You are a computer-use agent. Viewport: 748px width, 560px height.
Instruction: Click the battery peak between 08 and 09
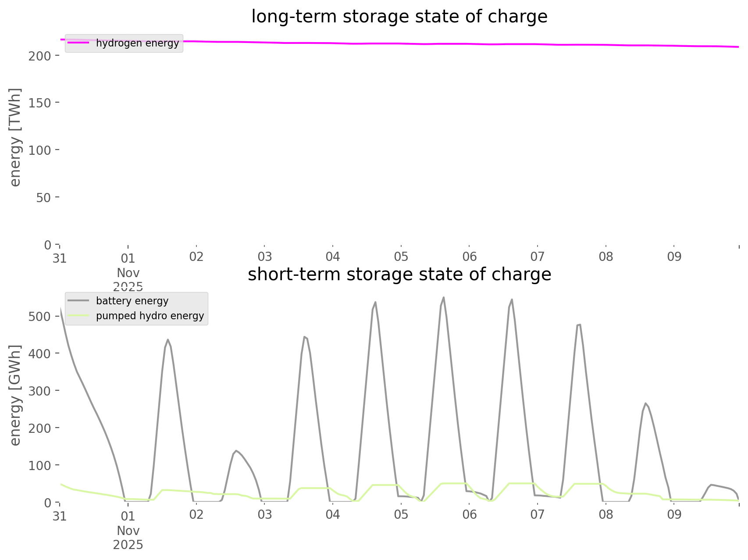coord(645,403)
